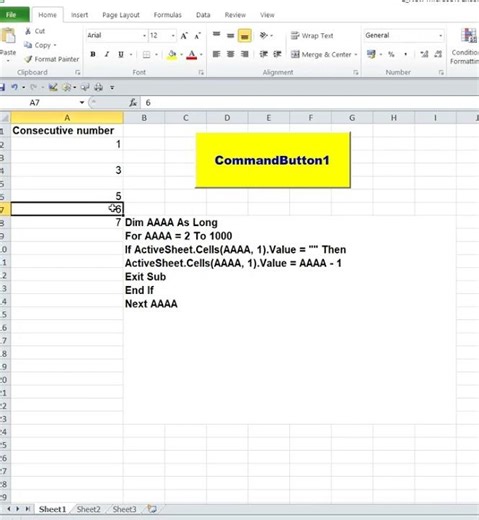Activate the Format Painter tool
The width and height of the screenshot is (479, 520).
click(x=52, y=59)
